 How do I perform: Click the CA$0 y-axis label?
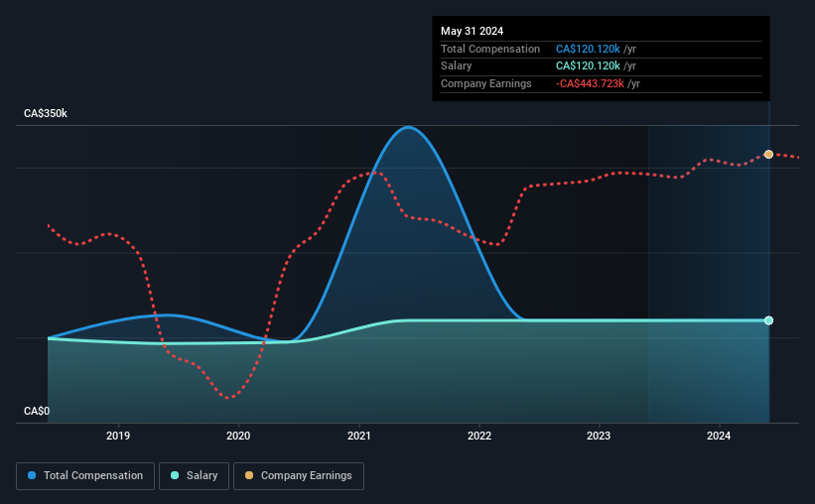pos(37,411)
